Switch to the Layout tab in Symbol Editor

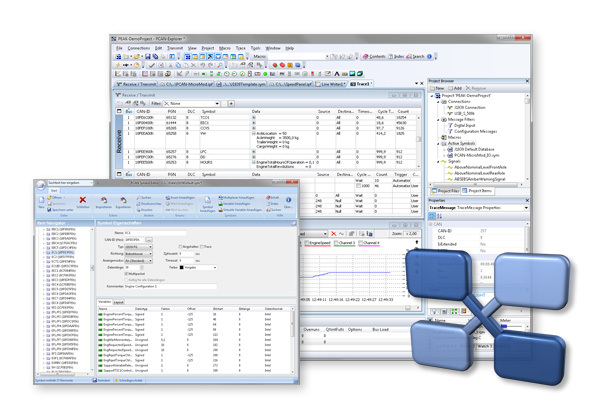point(119,302)
